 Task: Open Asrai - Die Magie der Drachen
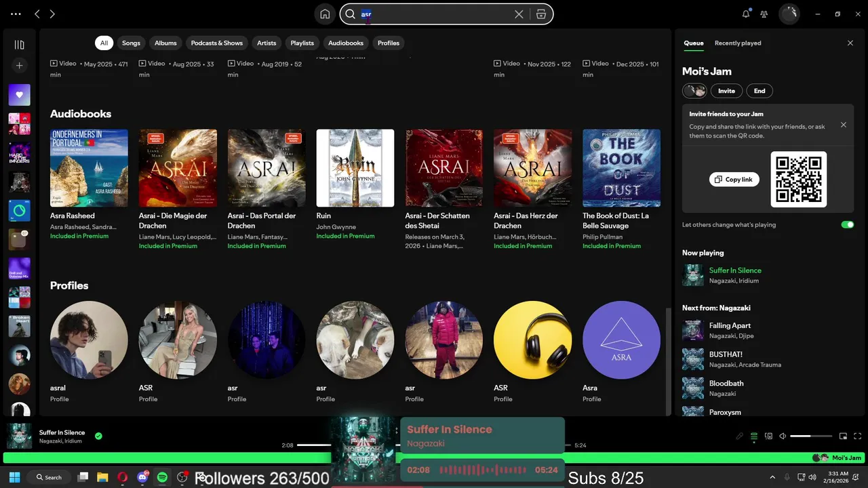point(178,168)
